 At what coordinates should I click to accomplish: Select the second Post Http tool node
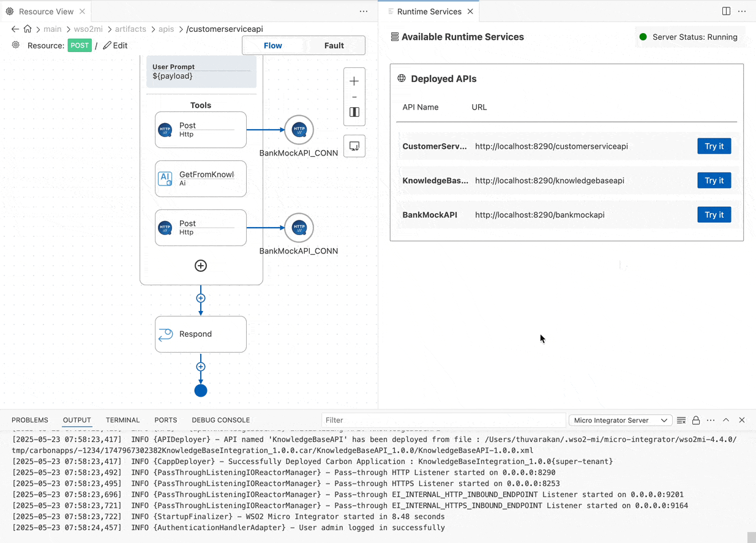coord(201,228)
